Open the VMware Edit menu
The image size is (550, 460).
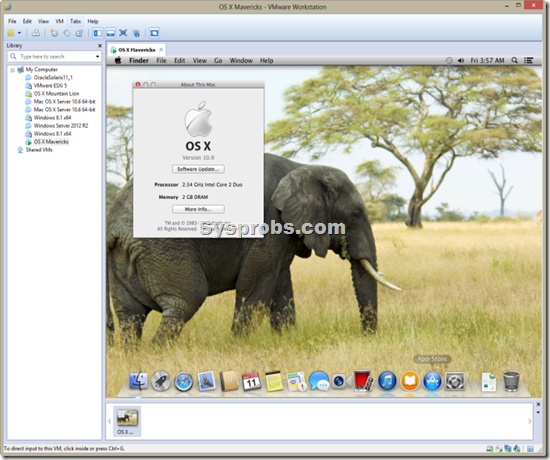[x=27, y=21]
